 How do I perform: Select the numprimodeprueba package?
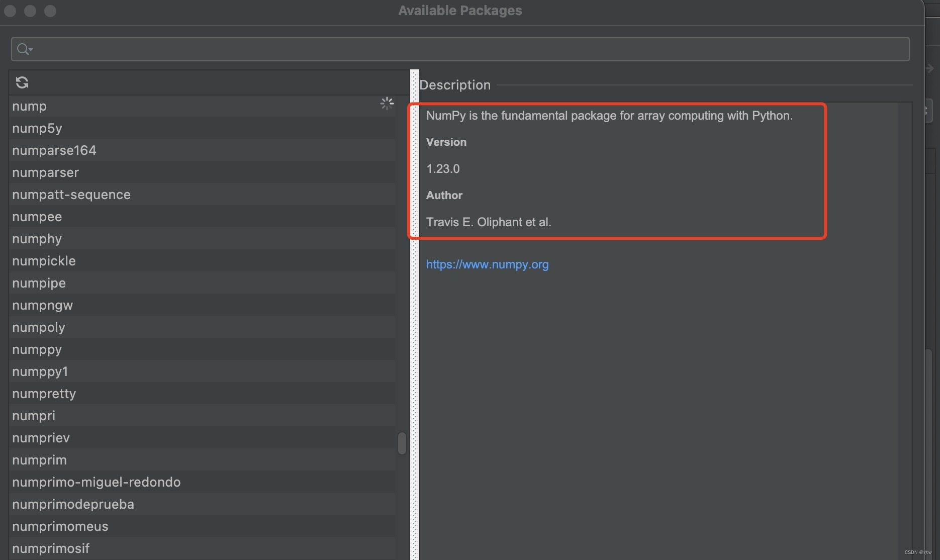point(202,504)
